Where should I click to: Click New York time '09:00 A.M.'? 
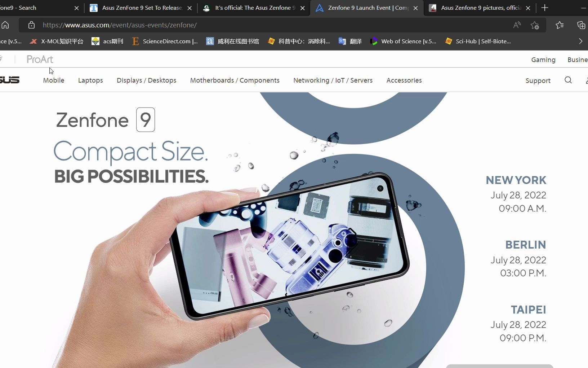point(522,208)
